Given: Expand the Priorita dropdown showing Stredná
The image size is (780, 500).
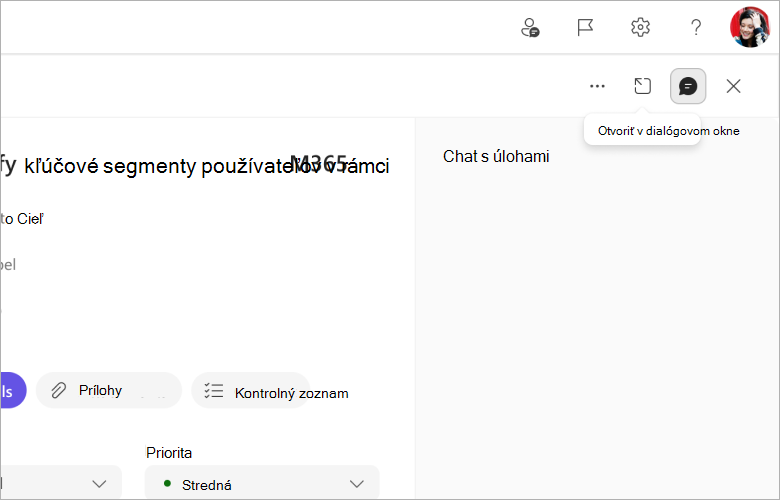Looking at the screenshot, I should click(262, 483).
